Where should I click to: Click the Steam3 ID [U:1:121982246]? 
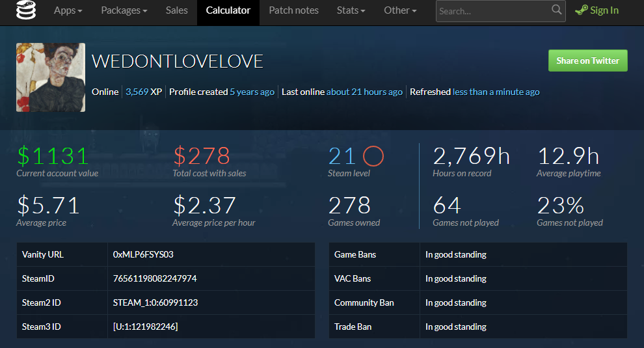(146, 327)
